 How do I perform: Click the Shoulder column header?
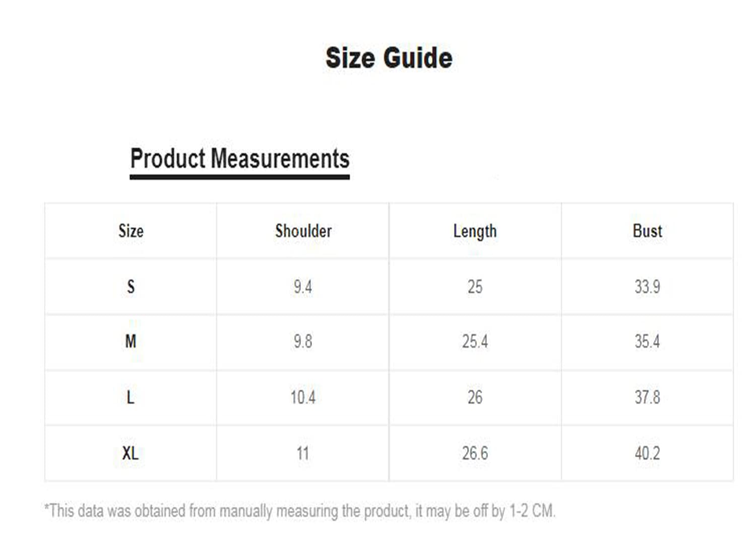point(303,231)
